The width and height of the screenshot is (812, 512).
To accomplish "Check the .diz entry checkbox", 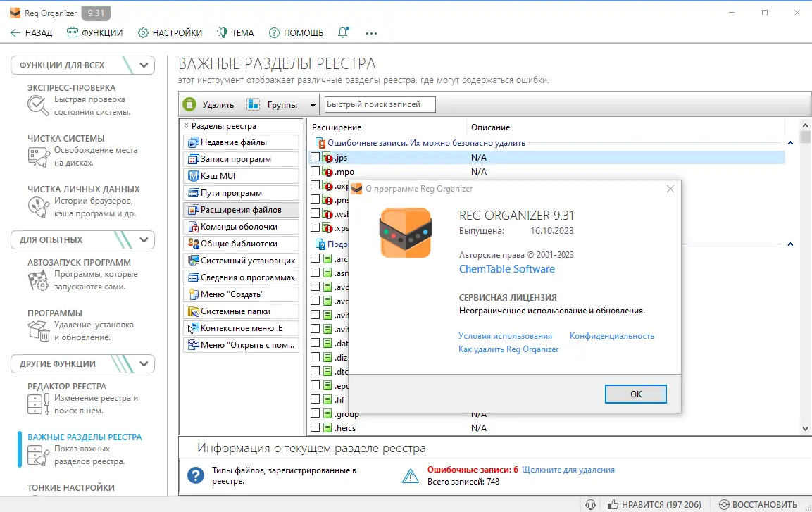I will coord(315,356).
